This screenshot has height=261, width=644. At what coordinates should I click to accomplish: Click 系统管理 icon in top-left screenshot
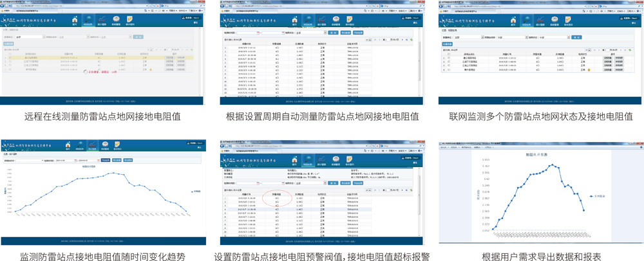[117, 21]
